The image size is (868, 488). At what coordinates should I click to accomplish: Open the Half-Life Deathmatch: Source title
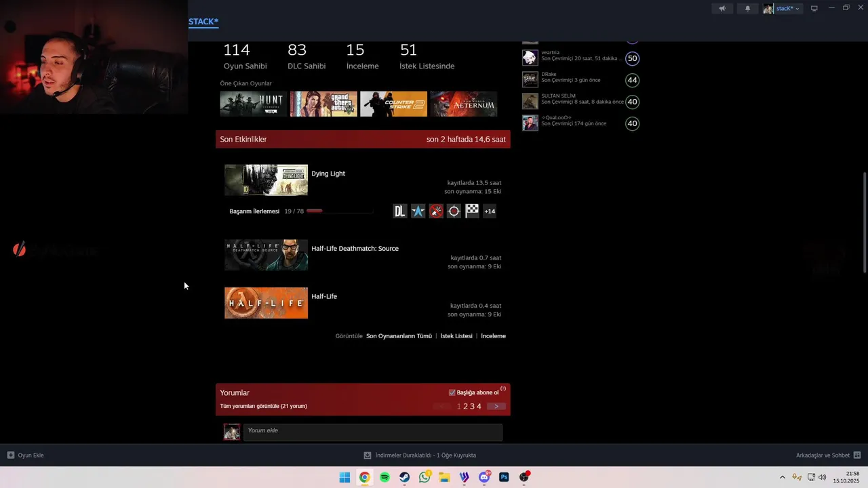[x=355, y=249]
